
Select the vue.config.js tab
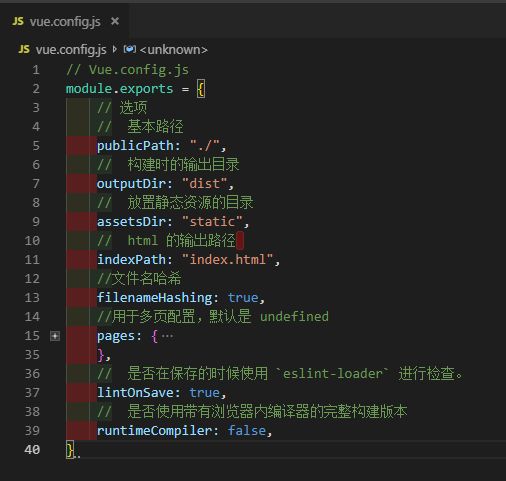pyautogui.click(x=64, y=22)
